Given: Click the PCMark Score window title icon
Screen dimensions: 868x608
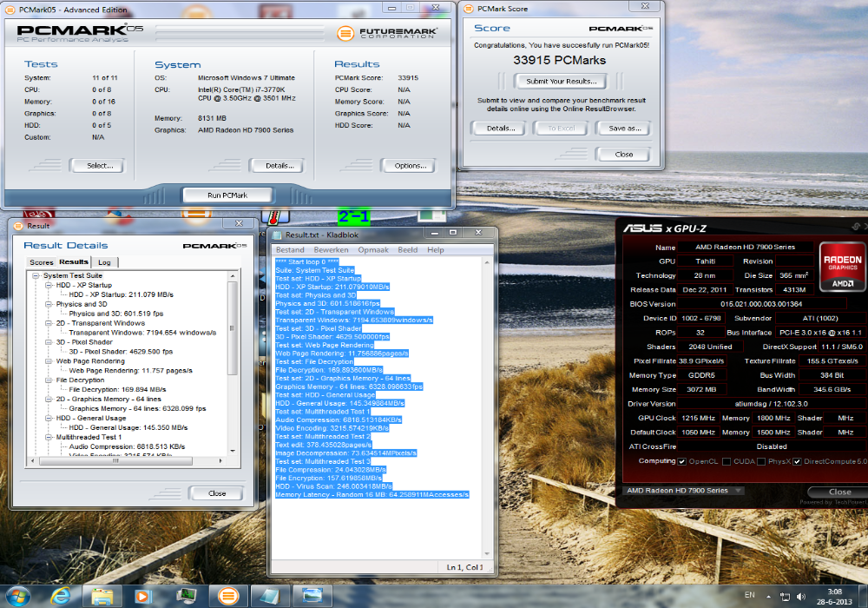Looking at the screenshot, I should [x=469, y=9].
